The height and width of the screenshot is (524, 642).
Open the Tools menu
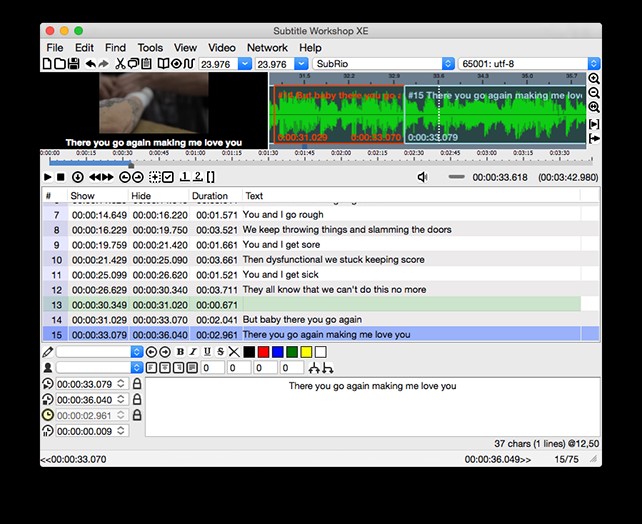pyautogui.click(x=150, y=48)
